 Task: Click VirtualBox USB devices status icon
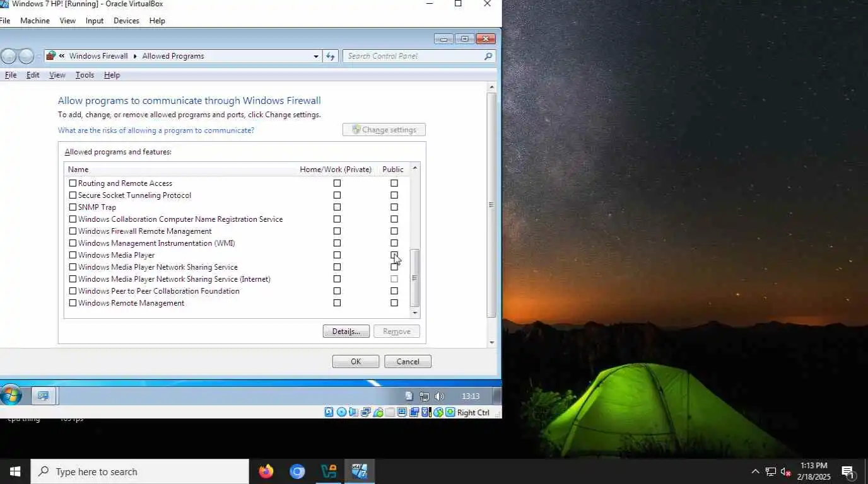(378, 412)
